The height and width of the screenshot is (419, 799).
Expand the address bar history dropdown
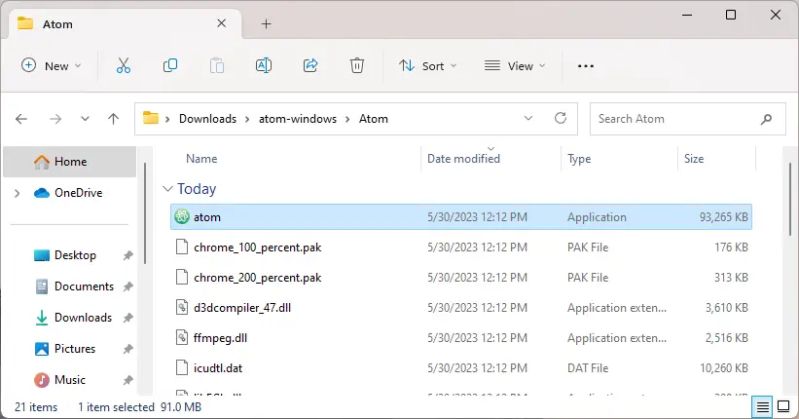(528, 118)
